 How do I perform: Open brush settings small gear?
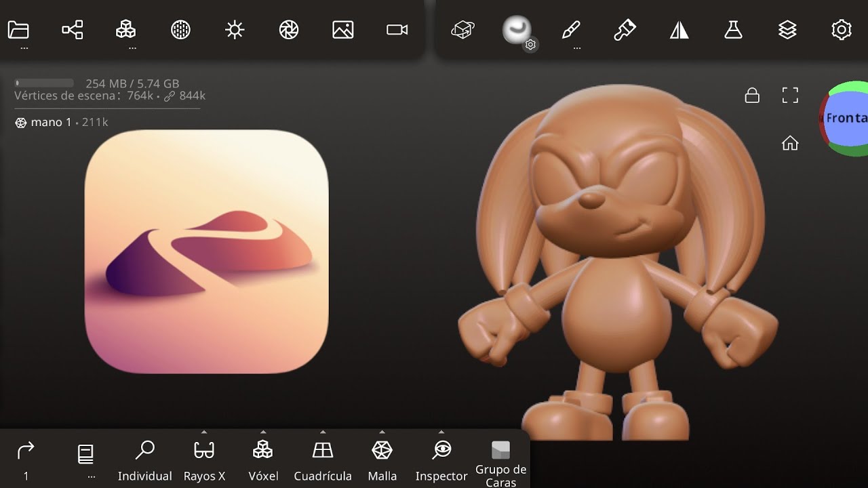pyautogui.click(x=531, y=45)
